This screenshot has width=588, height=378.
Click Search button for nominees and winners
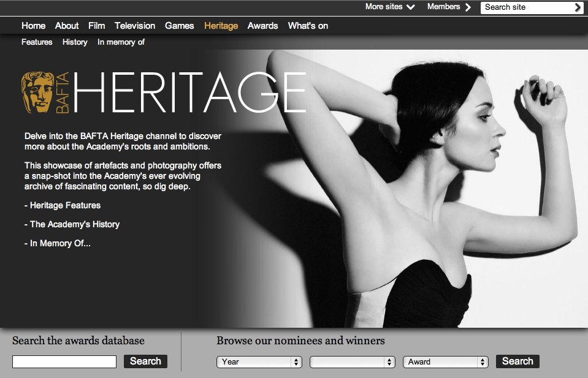point(517,361)
